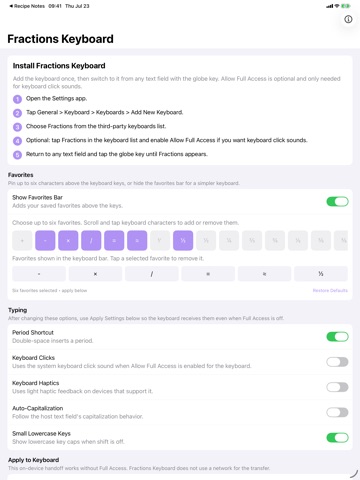Turn off Show Favorites Bar switch
360x480 pixels.
pyautogui.click(x=337, y=201)
